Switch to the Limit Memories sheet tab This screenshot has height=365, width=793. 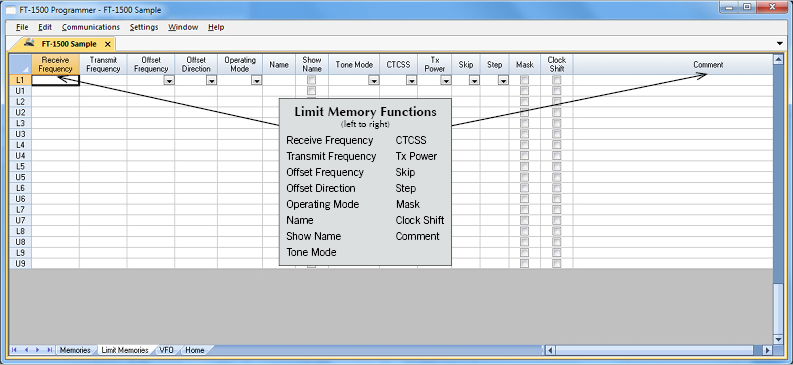pyautogui.click(x=124, y=350)
